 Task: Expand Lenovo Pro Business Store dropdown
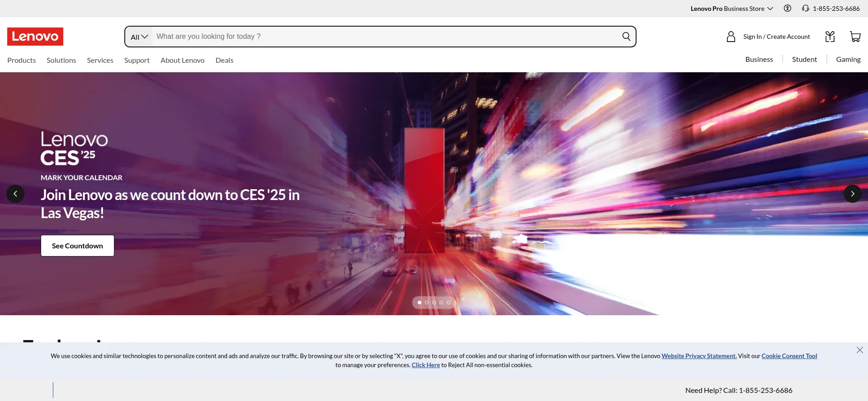tap(732, 9)
